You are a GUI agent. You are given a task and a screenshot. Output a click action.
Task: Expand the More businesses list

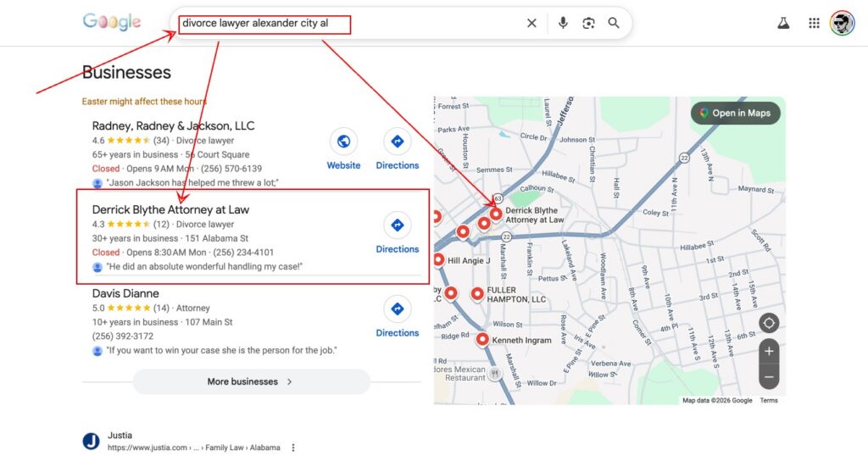pos(251,381)
